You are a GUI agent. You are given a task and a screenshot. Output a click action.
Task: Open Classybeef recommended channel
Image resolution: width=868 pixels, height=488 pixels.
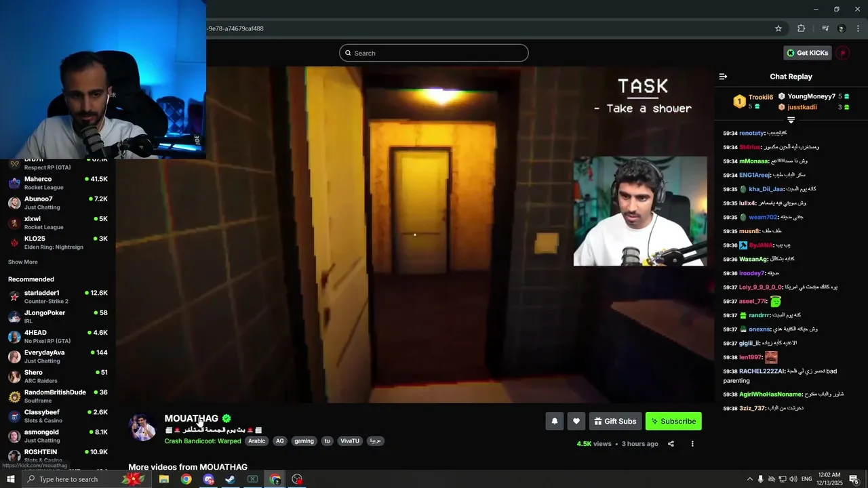[x=58, y=416]
